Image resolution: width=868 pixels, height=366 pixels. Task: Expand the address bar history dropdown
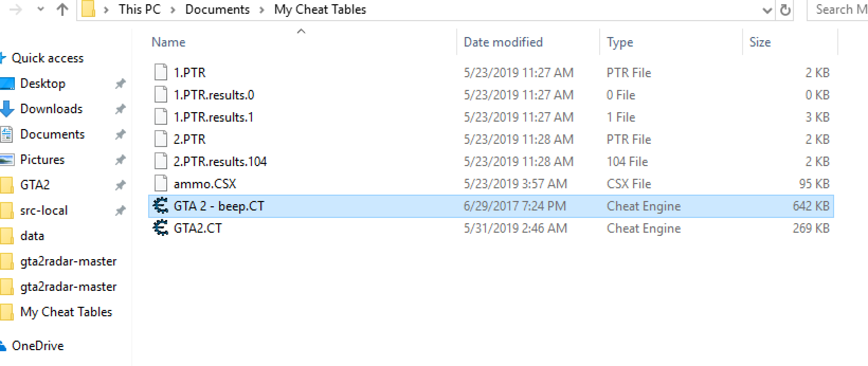pos(767,10)
